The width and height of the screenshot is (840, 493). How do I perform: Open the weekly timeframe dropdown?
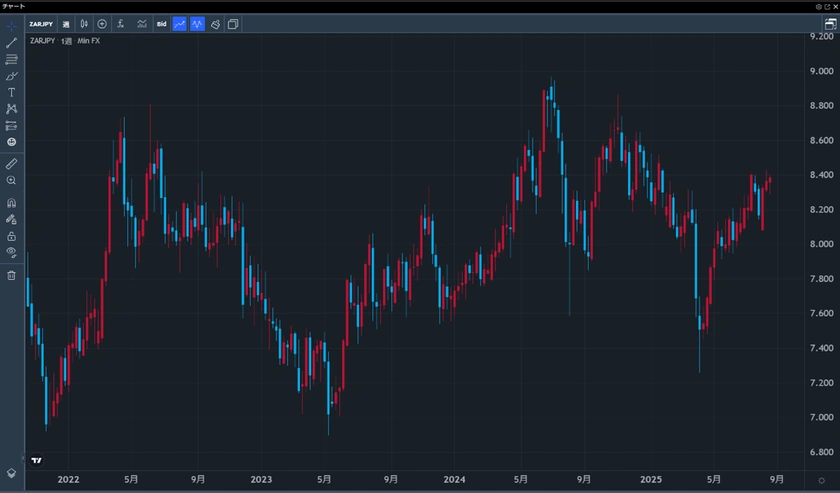point(66,24)
